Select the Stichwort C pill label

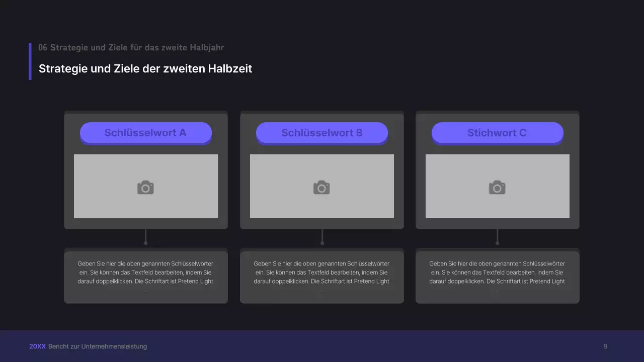[497, 133]
